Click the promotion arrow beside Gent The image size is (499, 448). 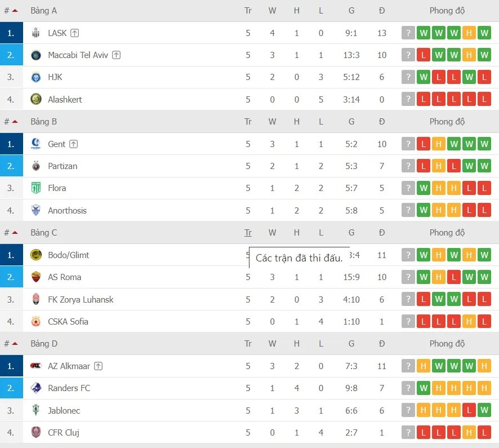74,144
